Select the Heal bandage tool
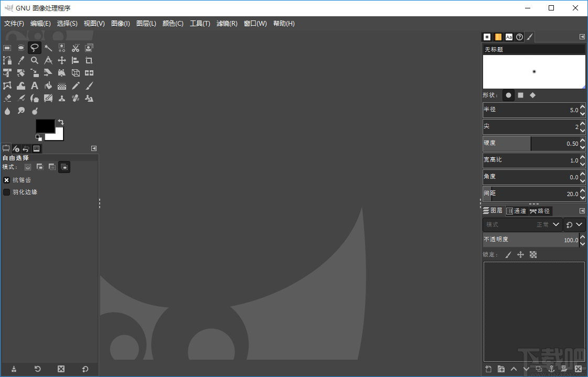This screenshot has width=588, height=377. [x=76, y=98]
